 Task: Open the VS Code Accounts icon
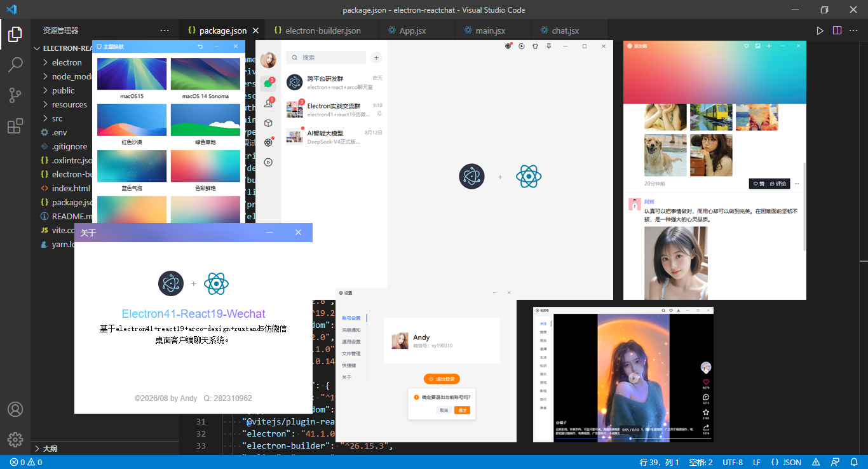coord(15,409)
